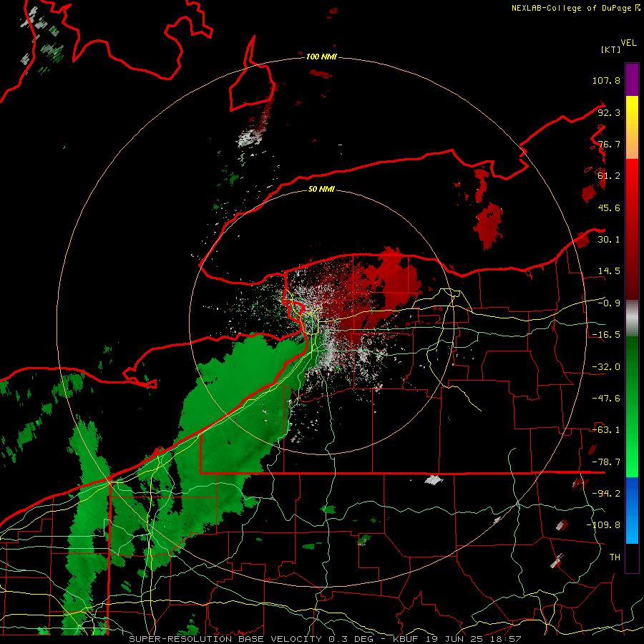The width and height of the screenshot is (644, 644).
Task: Click the -78.7 velocity scale value
Action: click(606, 462)
